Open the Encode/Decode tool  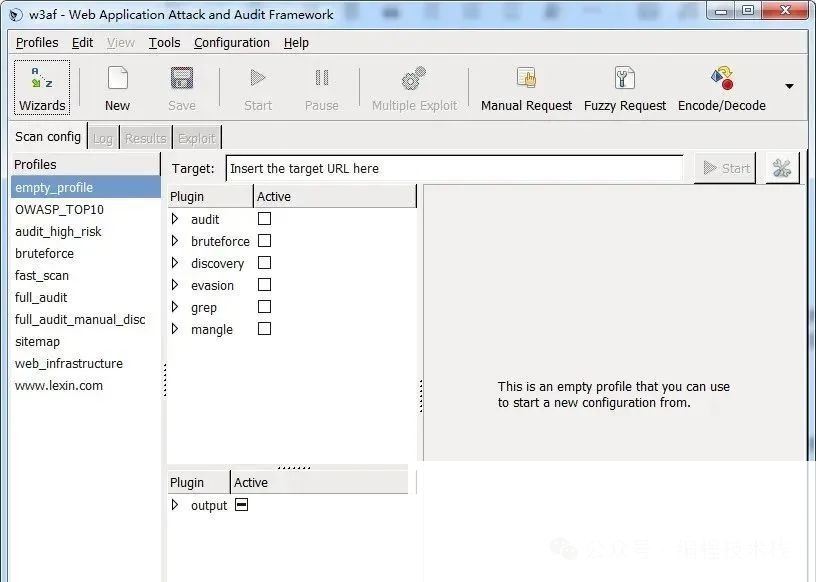(721, 88)
